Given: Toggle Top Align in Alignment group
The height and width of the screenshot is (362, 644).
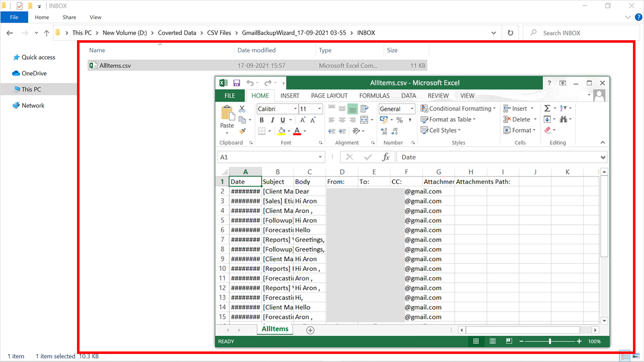Looking at the screenshot, I should 332,109.
